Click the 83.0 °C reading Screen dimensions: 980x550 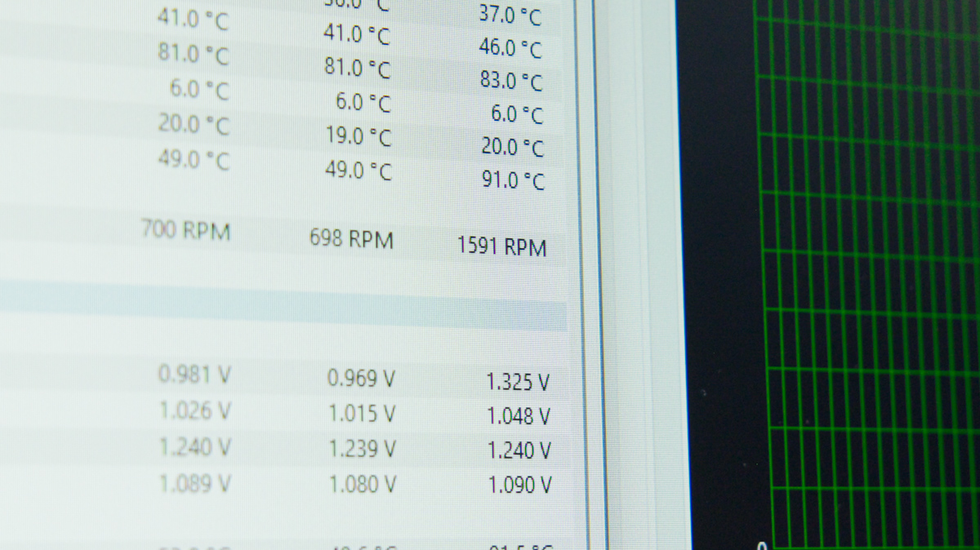tap(511, 82)
